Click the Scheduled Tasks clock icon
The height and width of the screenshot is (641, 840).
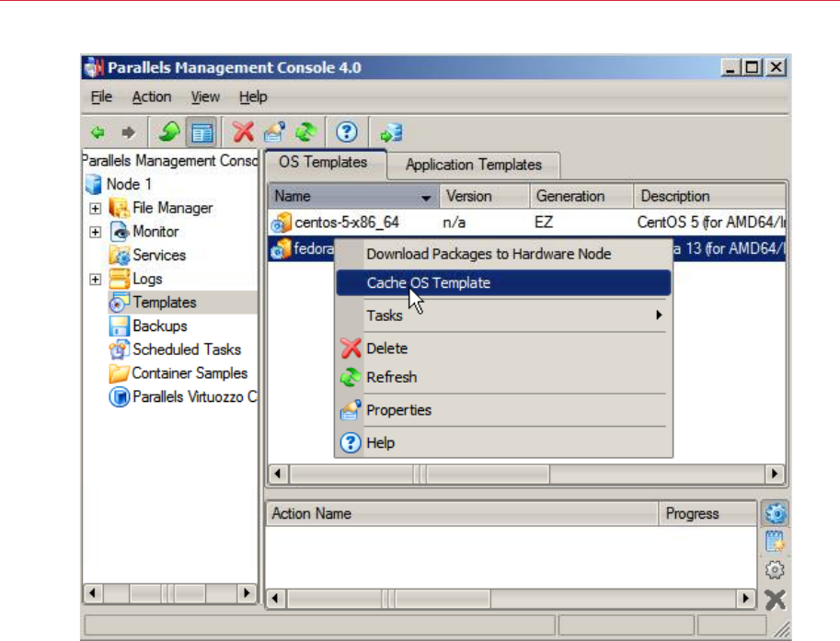(119, 349)
